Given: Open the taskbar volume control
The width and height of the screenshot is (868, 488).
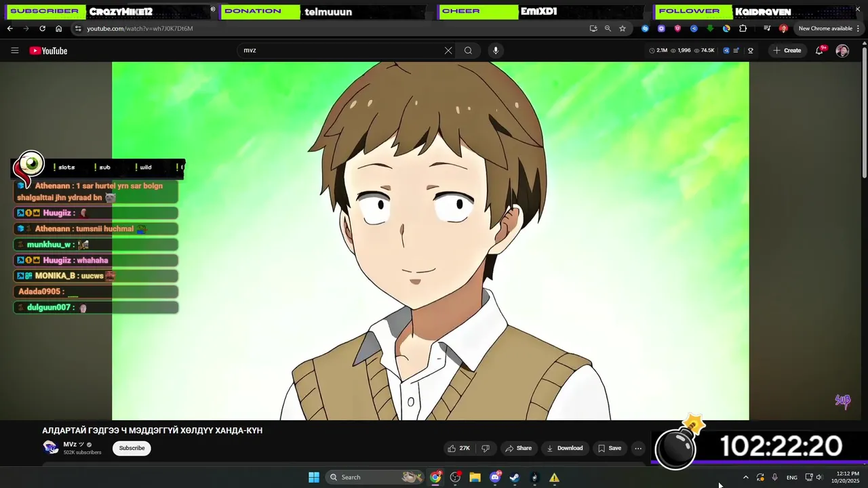Looking at the screenshot, I should 819,477.
